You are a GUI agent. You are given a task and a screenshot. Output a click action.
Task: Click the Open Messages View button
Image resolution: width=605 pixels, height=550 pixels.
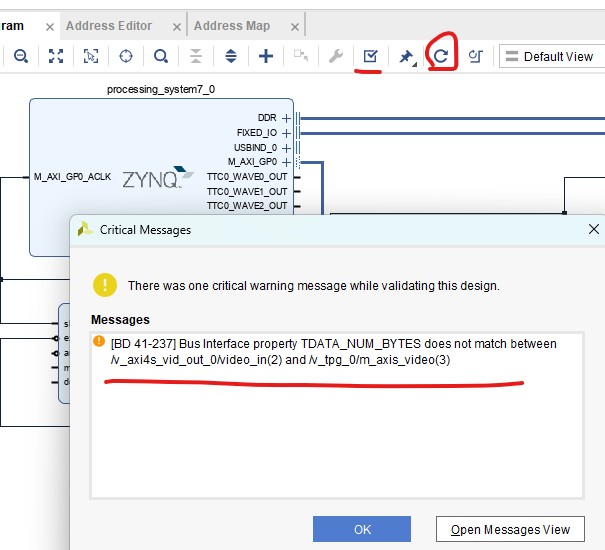510,529
